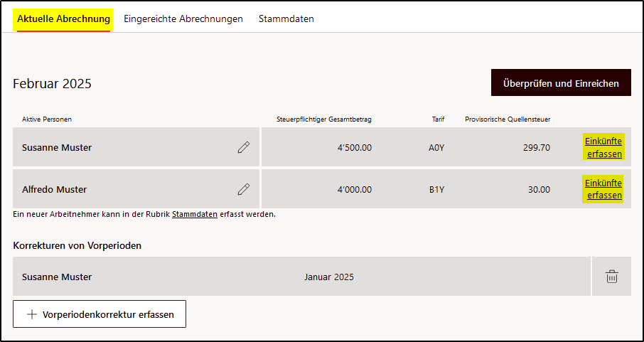This screenshot has width=644, height=342.
Task: Click the 4'000.00 taxable amount cell
Action: (354, 190)
